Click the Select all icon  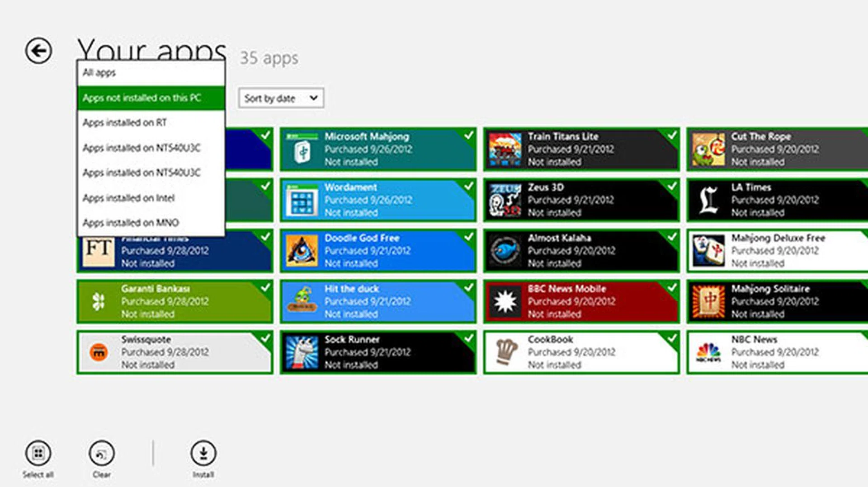pos(38,453)
